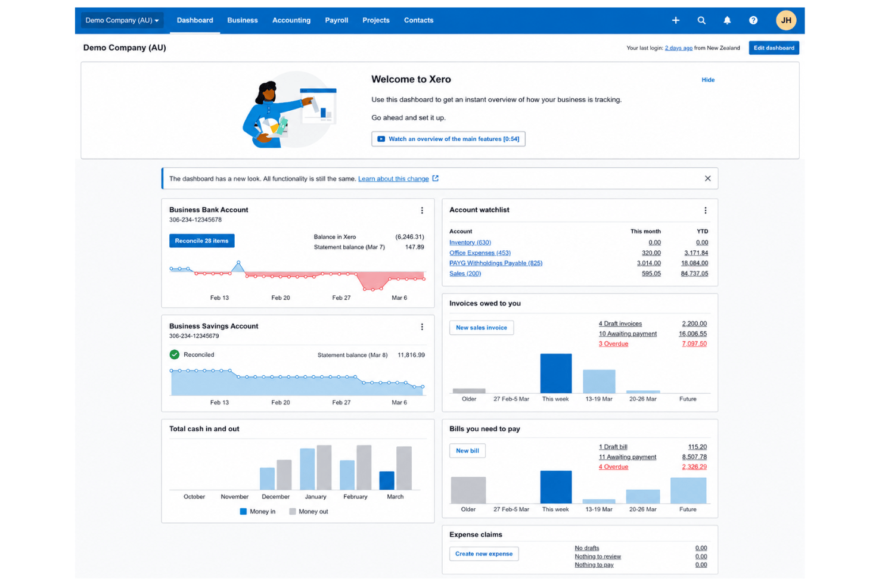Watch an overview of the main features video
The height and width of the screenshot is (588, 882).
tap(448, 139)
